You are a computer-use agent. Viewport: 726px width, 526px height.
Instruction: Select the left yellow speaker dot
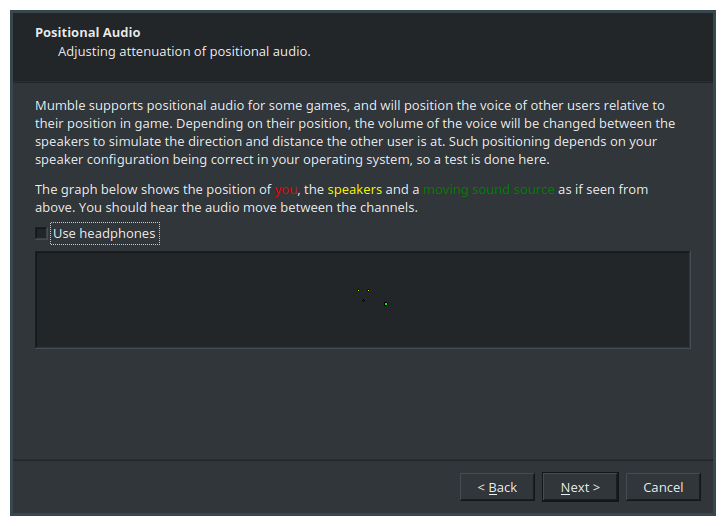[x=358, y=291]
